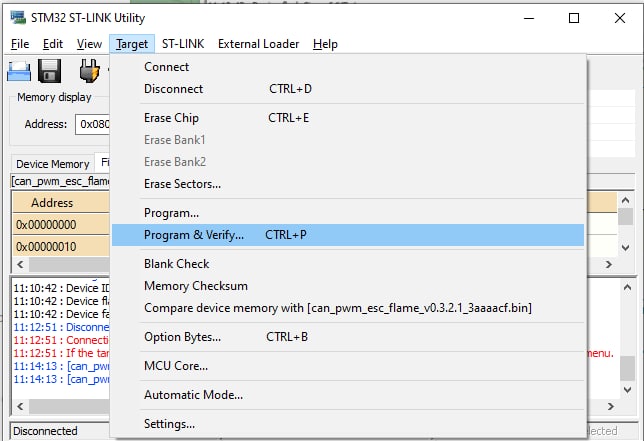The width and height of the screenshot is (644, 441).
Task: Open MCU Core... menu entry
Action: (x=348, y=366)
